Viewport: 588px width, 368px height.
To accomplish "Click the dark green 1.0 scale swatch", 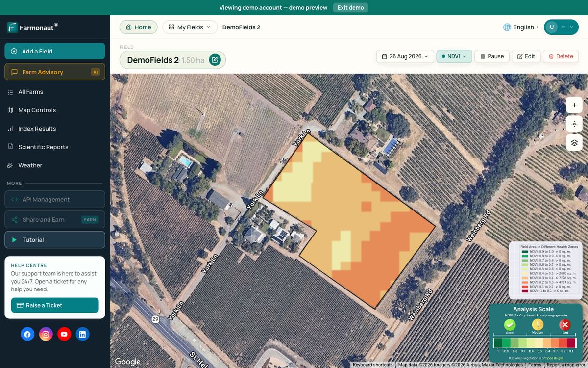I will click(x=498, y=343).
